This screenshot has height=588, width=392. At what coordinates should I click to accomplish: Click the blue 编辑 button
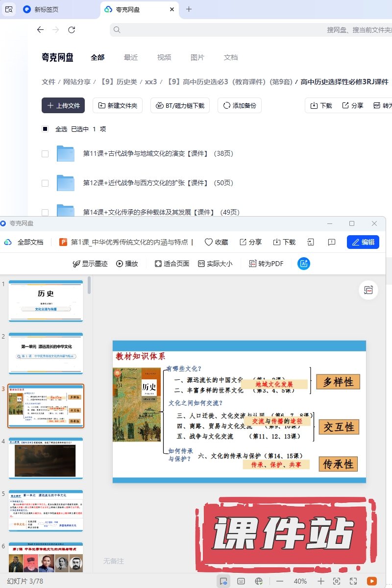[x=363, y=242]
